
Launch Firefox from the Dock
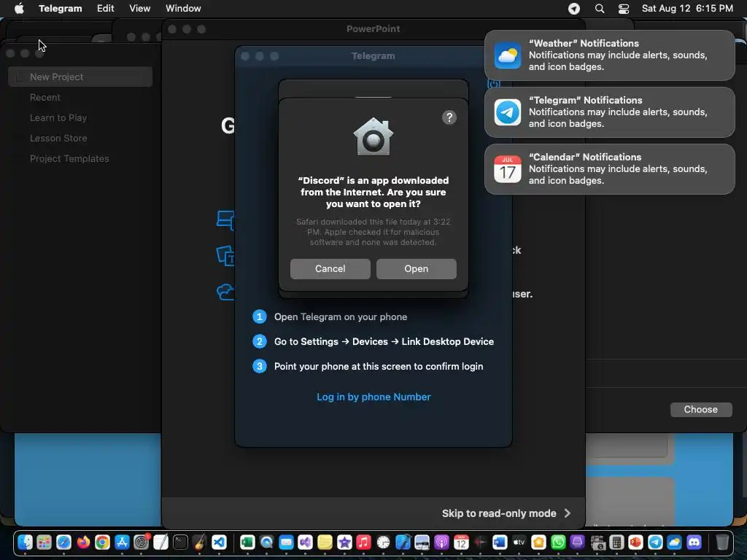[83, 542]
